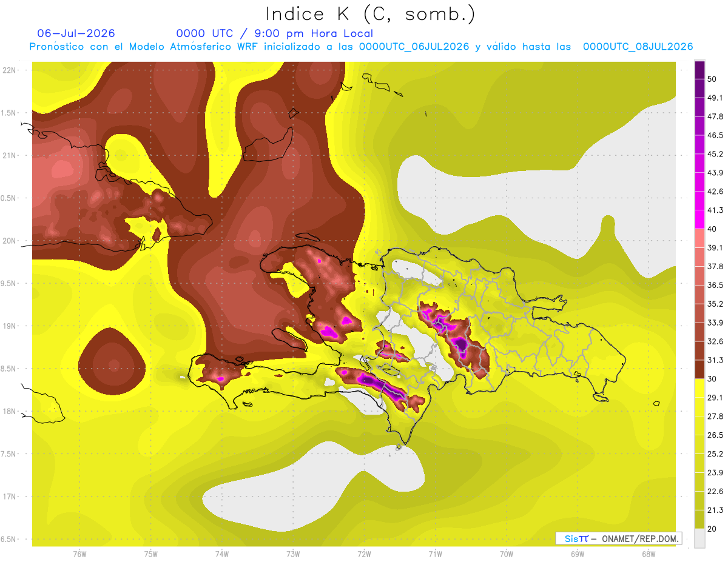The image size is (728, 562).
Task: Click the '21N' latitude axis label
Action: (x=10, y=155)
